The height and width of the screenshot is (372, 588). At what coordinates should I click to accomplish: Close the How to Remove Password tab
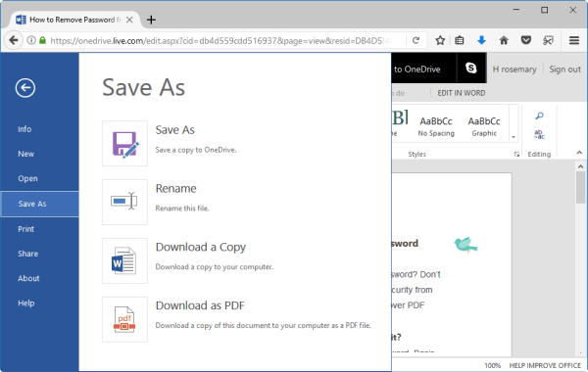(x=129, y=20)
